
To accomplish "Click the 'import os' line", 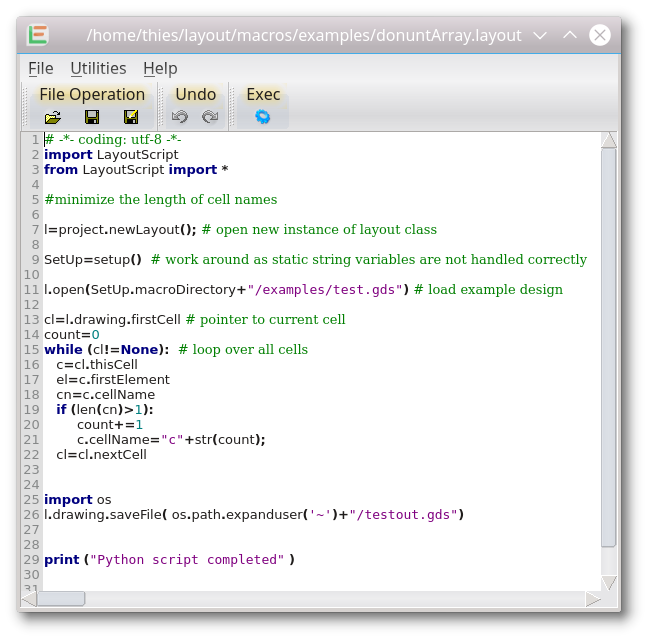I will point(78,500).
